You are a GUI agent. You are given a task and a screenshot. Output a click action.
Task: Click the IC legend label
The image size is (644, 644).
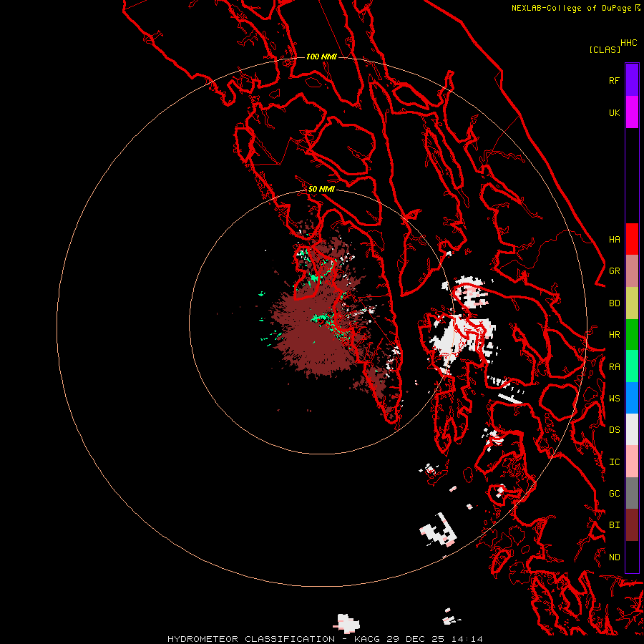click(x=614, y=462)
